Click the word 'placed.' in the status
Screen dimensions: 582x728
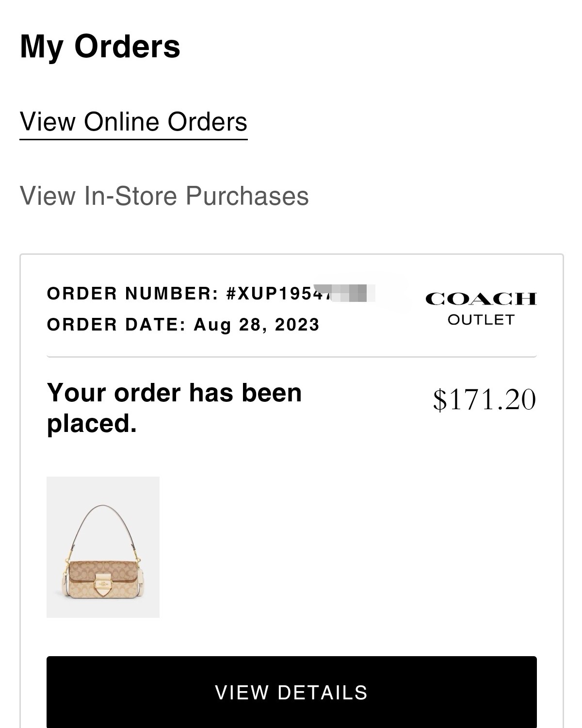point(92,424)
